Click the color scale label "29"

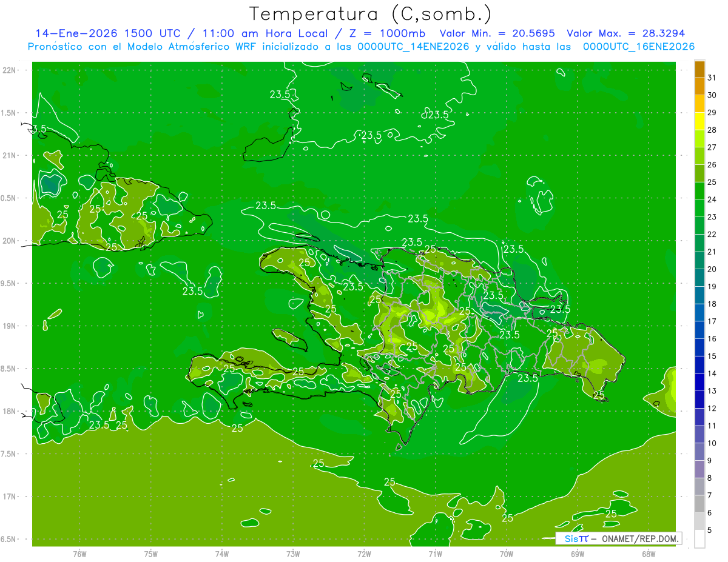click(712, 113)
